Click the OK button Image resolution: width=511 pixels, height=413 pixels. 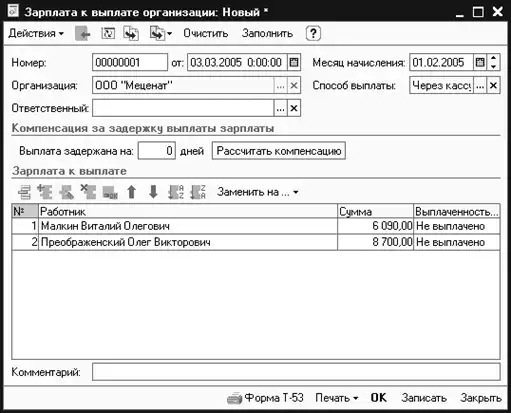point(379,398)
